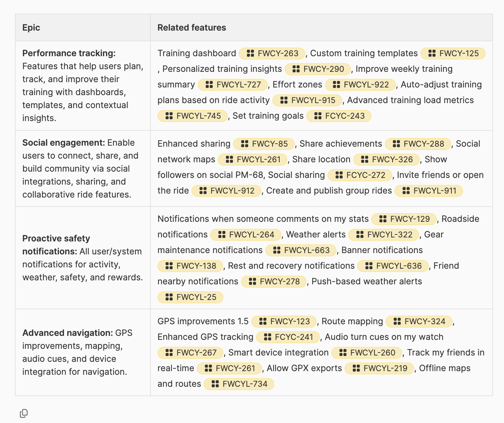This screenshot has width=504, height=423.
Task: Select the FWCY-326 Share location badge
Action: click(x=386, y=159)
